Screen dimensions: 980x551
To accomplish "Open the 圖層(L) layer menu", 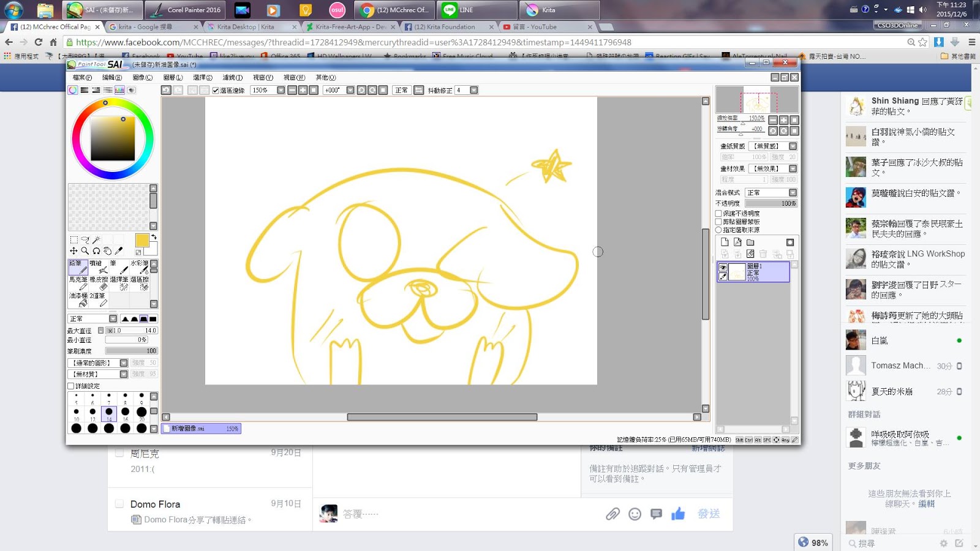I will (x=173, y=78).
